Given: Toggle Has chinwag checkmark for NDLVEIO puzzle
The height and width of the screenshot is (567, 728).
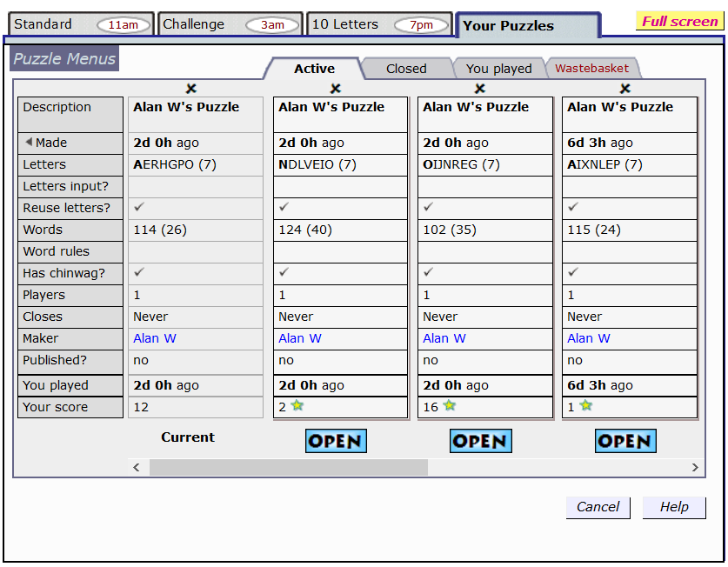Looking at the screenshot, I should [284, 273].
